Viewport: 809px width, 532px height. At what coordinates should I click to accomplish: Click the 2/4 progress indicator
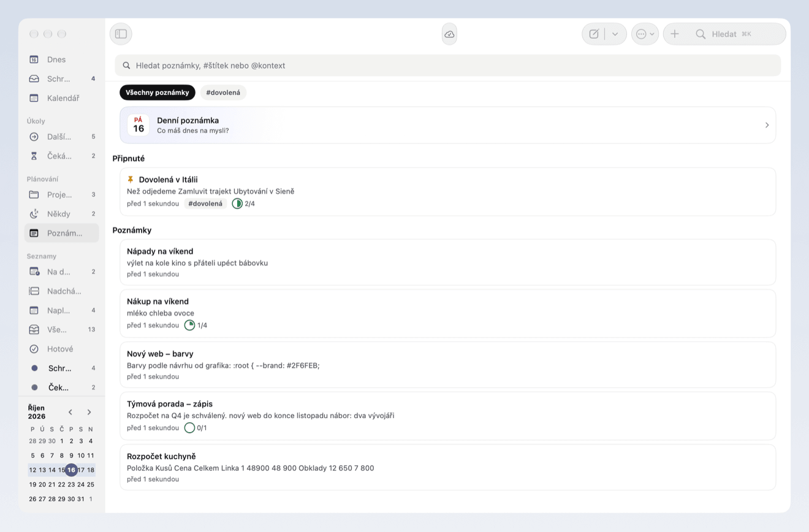coord(243,203)
